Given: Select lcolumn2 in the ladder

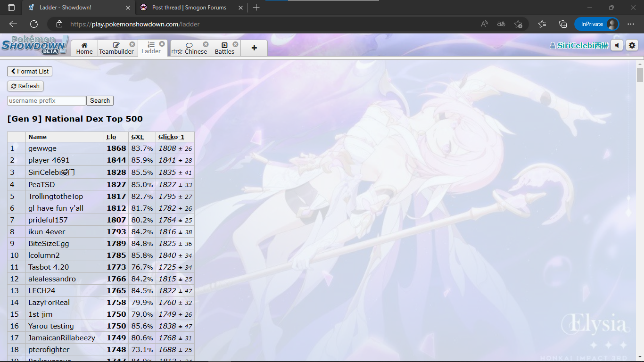Looking at the screenshot, I should coord(44,255).
